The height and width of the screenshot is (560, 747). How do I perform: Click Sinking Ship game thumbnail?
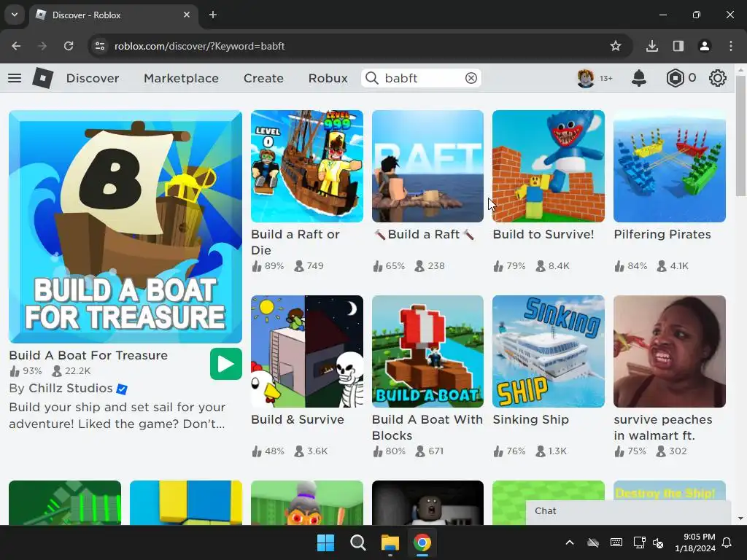[x=549, y=351]
